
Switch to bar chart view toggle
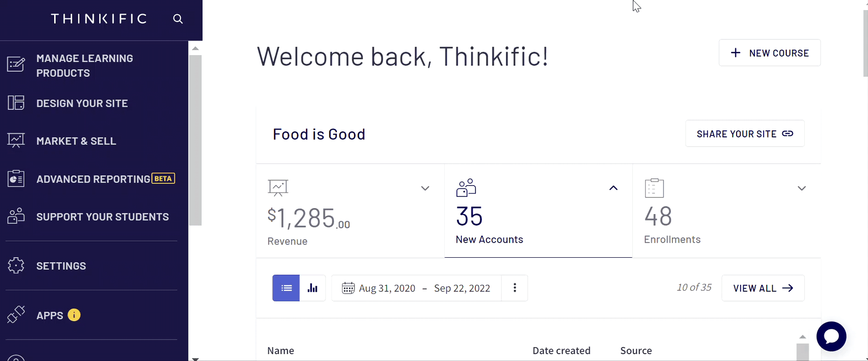pos(313,288)
